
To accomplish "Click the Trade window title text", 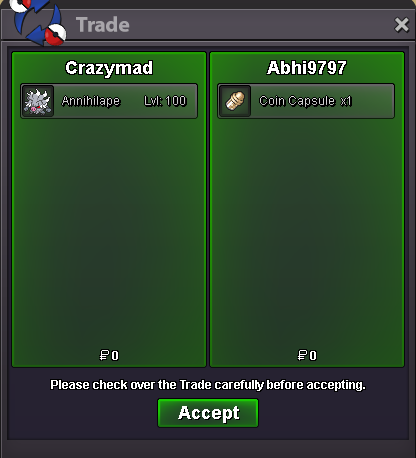I will pyautogui.click(x=103, y=25).
